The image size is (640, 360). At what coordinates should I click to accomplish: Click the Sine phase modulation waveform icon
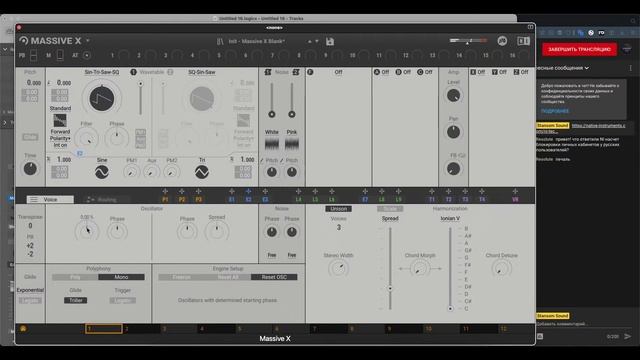[x=102, y=172]
